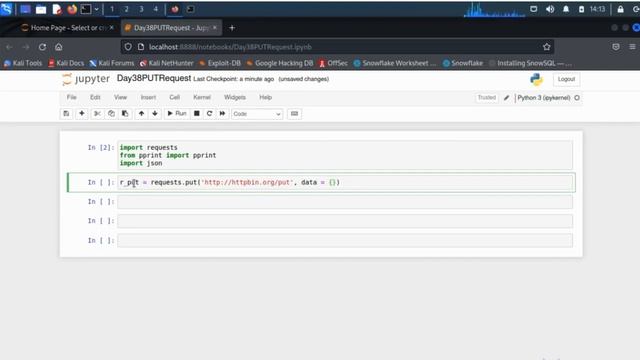Restart the kernel icon
640x360 pixels.
pyautogui.click(x=209, y=113)
